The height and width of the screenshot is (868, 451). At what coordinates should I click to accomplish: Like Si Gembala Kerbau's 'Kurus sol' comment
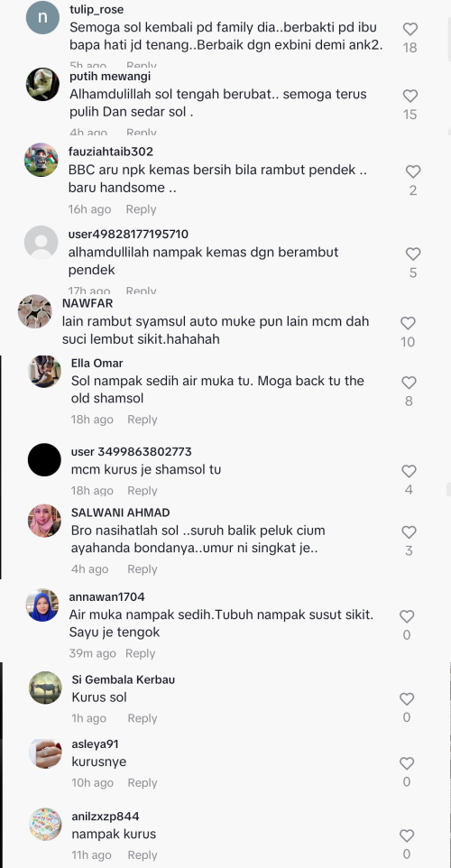pyautogui.click(x=407, y=698)
